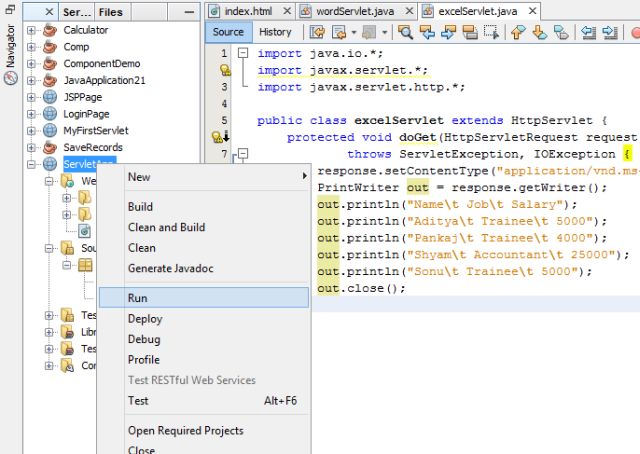Collapse the import block fold at line 1

(242, 53)
